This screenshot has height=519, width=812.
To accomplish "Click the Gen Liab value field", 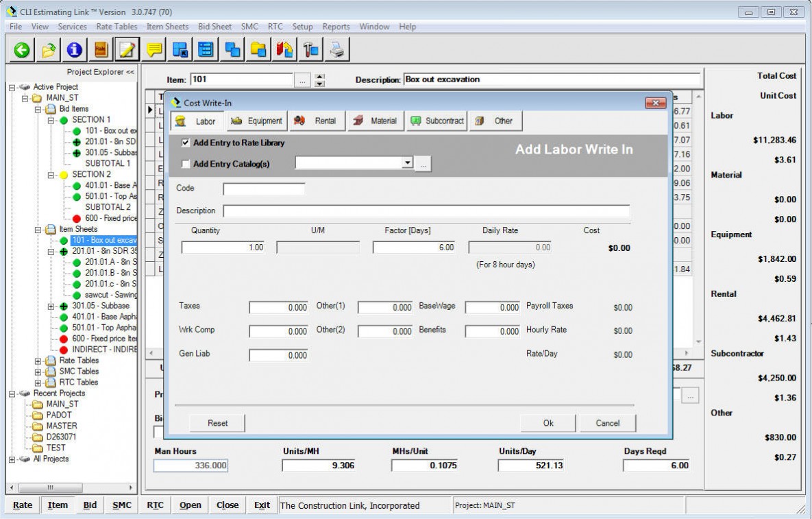I will (x=279, y=355).
